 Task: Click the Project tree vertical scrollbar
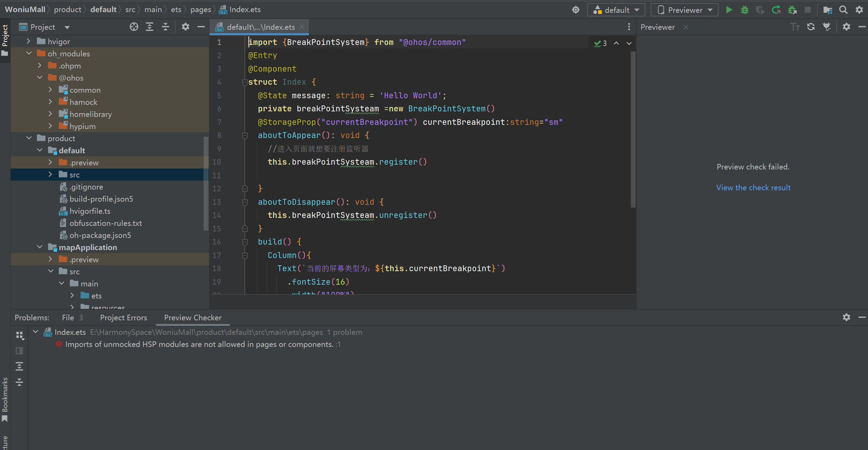coord(206,183)
